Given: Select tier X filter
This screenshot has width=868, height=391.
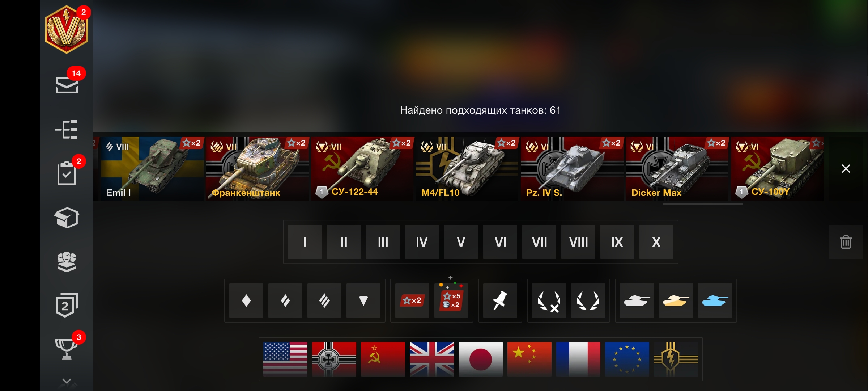Looking at the screenshot, I should pos(656,242).
